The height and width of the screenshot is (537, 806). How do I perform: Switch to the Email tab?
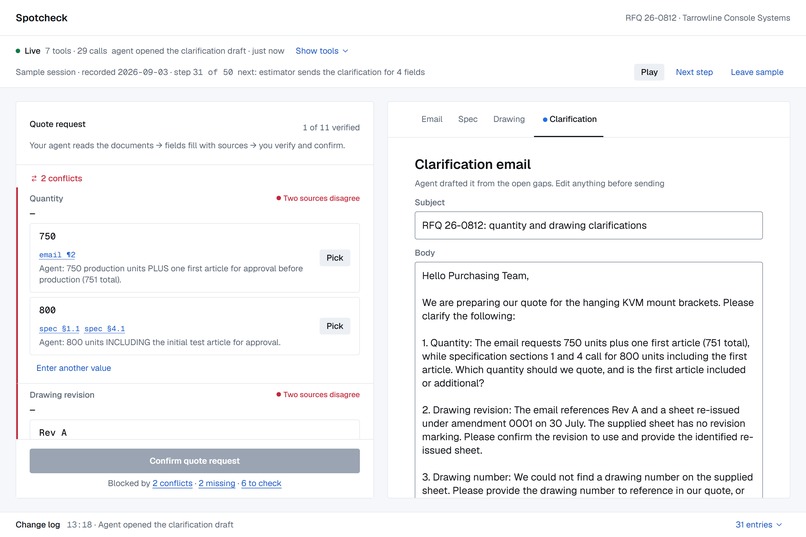click(432, 119)
